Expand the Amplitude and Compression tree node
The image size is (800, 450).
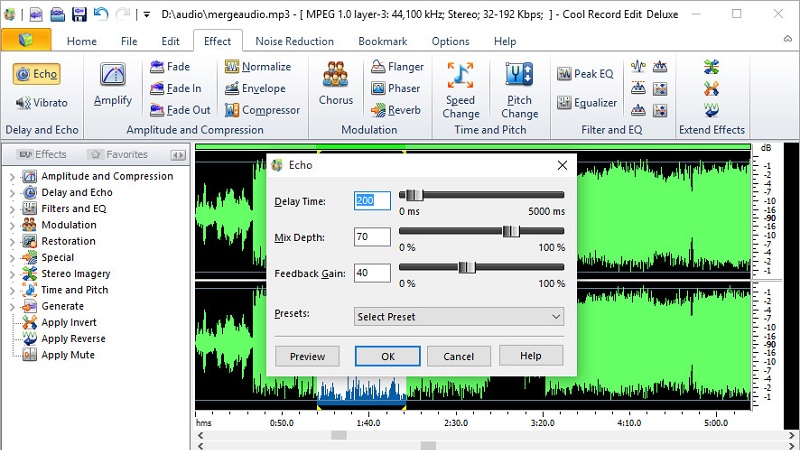12,177
